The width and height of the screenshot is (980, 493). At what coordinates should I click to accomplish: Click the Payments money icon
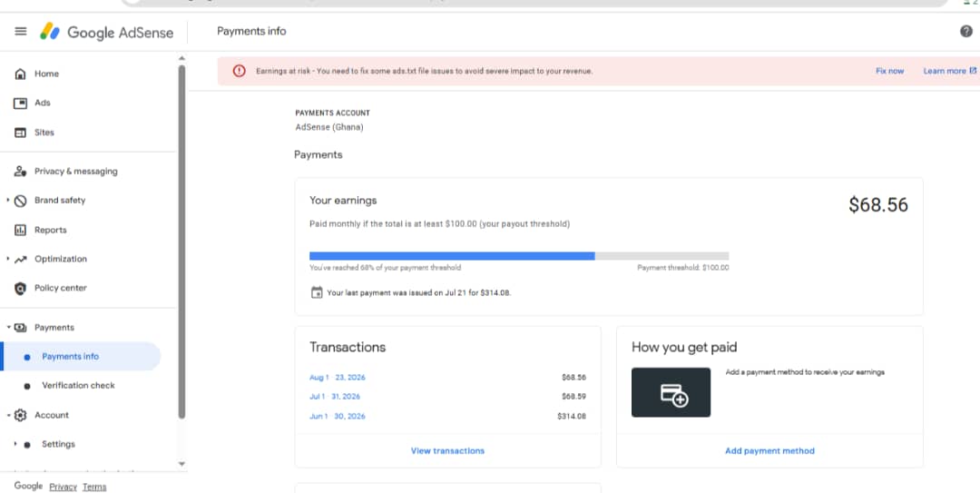tap(20, 328)
